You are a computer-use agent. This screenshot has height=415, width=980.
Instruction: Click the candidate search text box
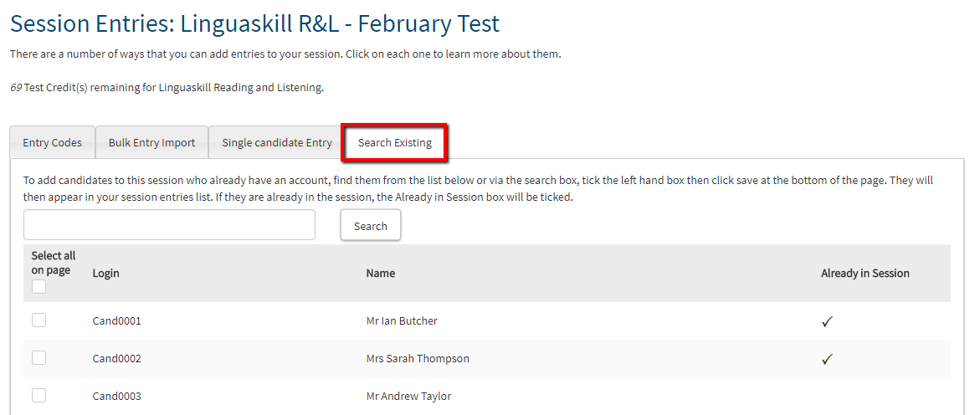(169, 225)
